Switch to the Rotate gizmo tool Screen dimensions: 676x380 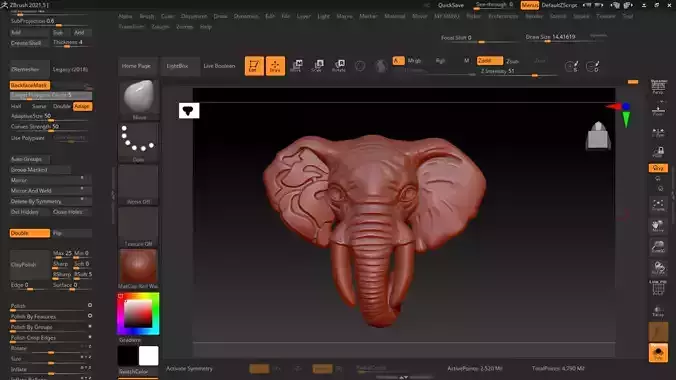click(339, 66)
